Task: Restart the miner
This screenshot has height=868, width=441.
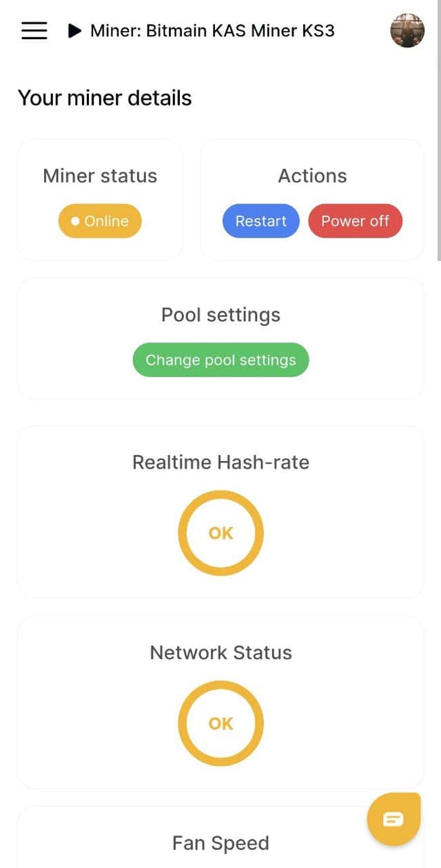Action: click(x=260, y=221)
